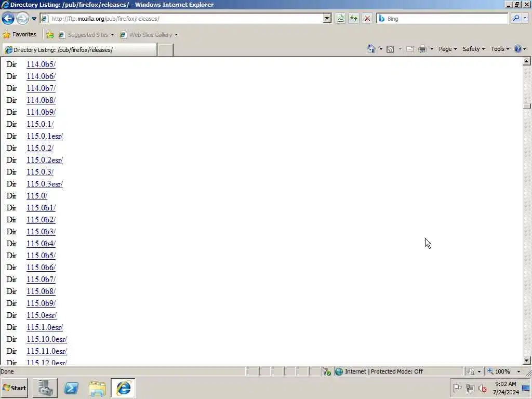The height and width of the screenshot is (399, 532).
Task: Open the 114.0b9/ directory link
Action: coord(41,112)
